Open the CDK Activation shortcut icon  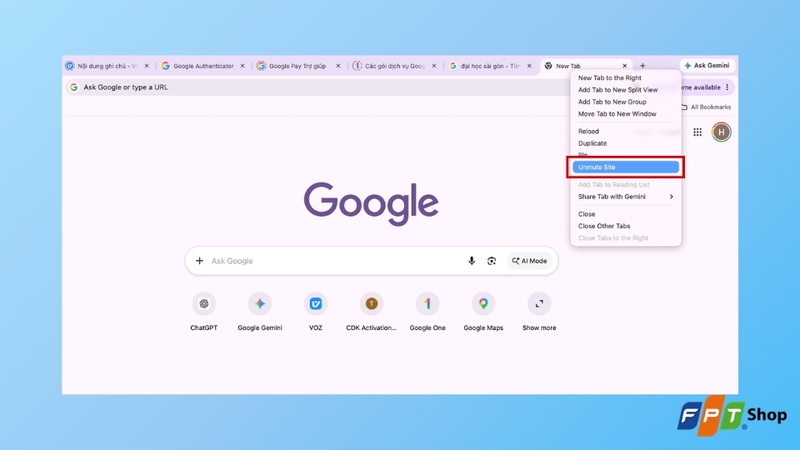click(371, 304)
